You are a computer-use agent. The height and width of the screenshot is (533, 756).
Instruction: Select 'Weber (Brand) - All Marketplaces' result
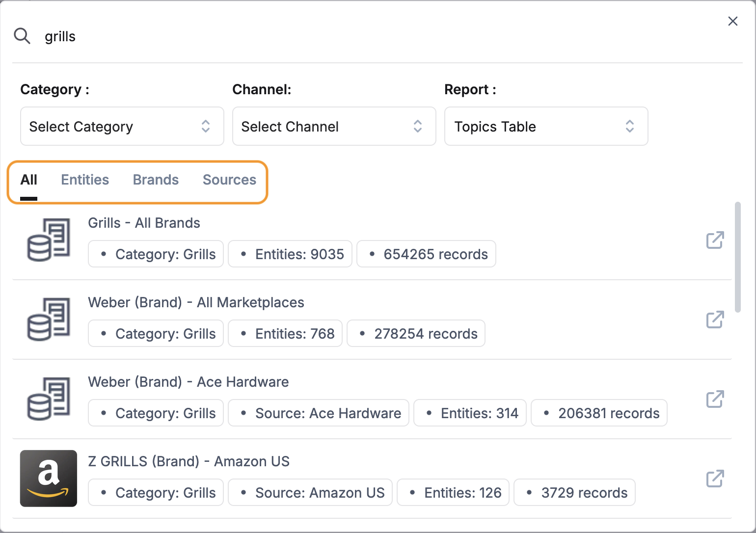pyautogui.click(x=196, y=302)
